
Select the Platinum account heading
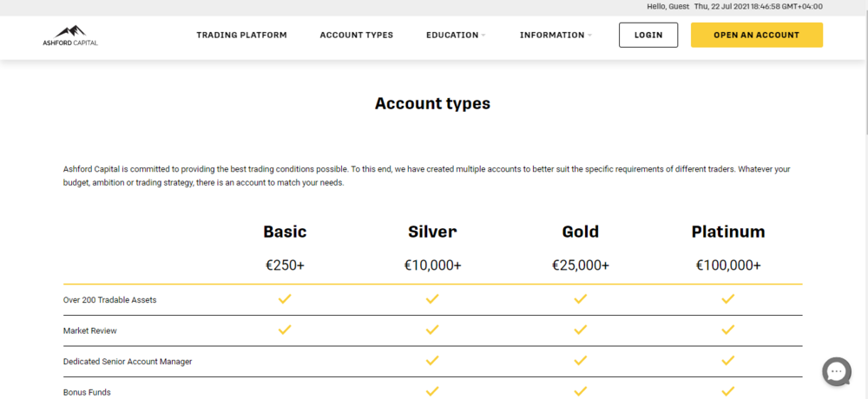728,232
